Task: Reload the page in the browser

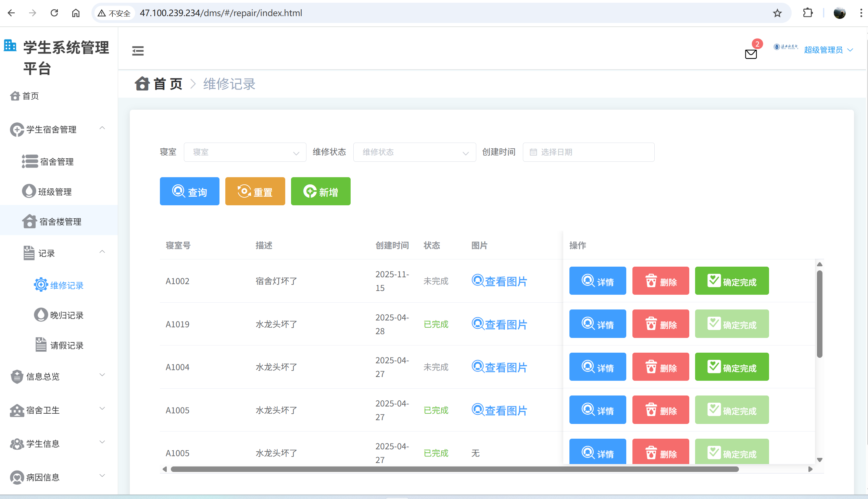Action: click(54, 13)
